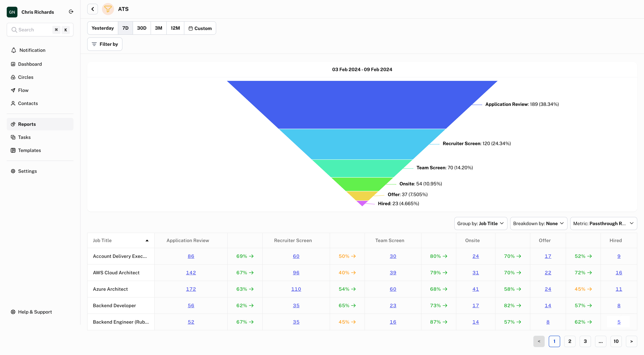
Task: Switch to the 30D time range
Action: click(x=142, y=28)
